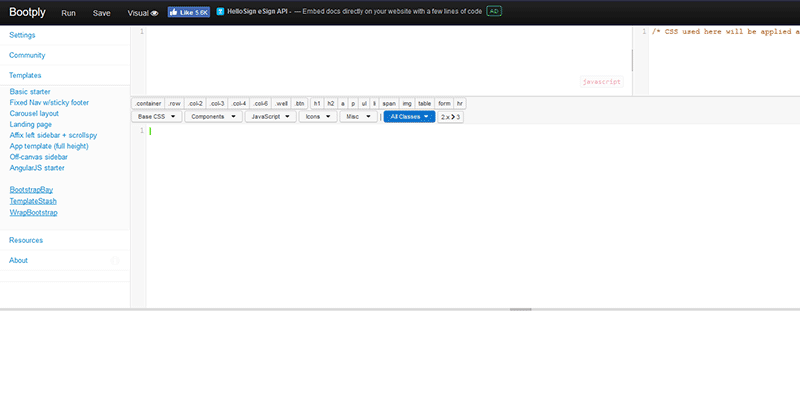Insert an hr tag
800x400 pixels.
pyautogui.click(x=460, y=104)
